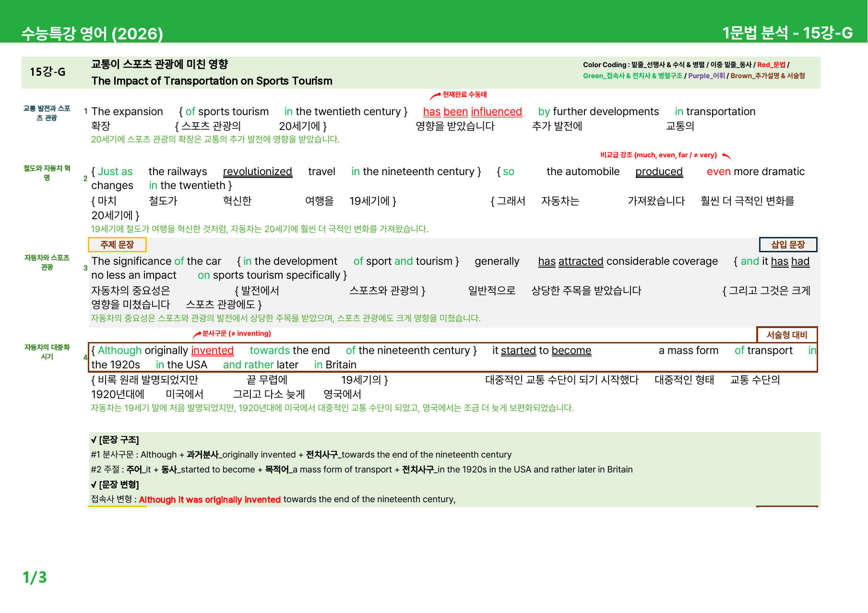Select the '15강-G' lesson label
Screen dimensions: 868x613
[48, 72]
